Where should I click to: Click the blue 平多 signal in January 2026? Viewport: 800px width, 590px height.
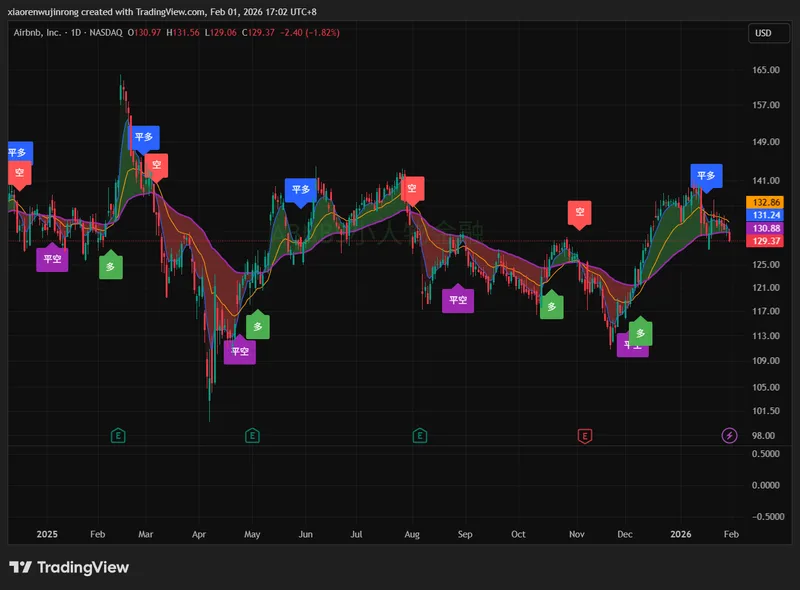pyautogui.click(x=706, y=177)
